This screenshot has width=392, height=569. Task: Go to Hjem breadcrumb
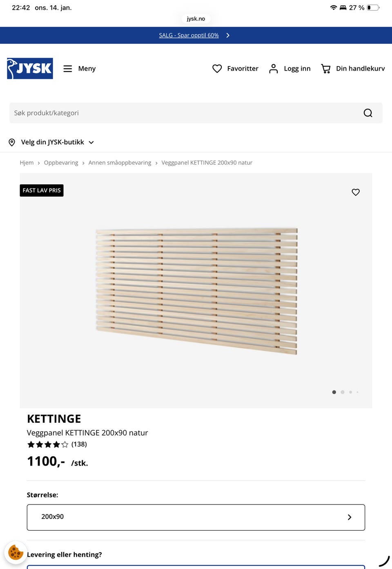point(27,163)
